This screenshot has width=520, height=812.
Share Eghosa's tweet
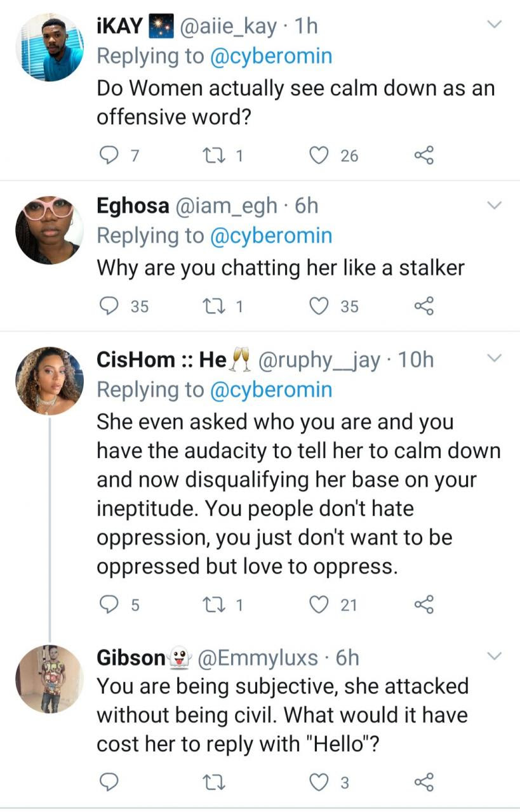coord(423,306)
